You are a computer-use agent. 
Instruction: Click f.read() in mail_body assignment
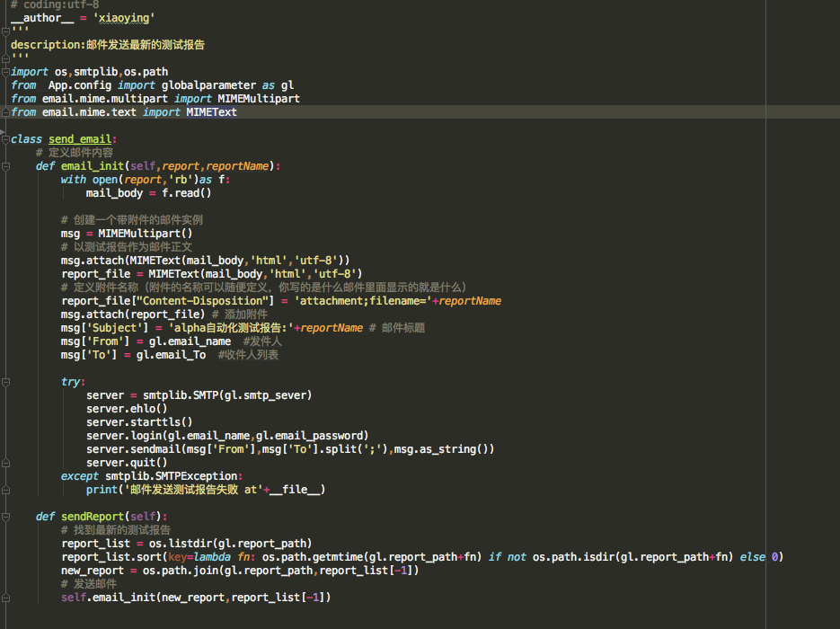[x=187, y=193]
